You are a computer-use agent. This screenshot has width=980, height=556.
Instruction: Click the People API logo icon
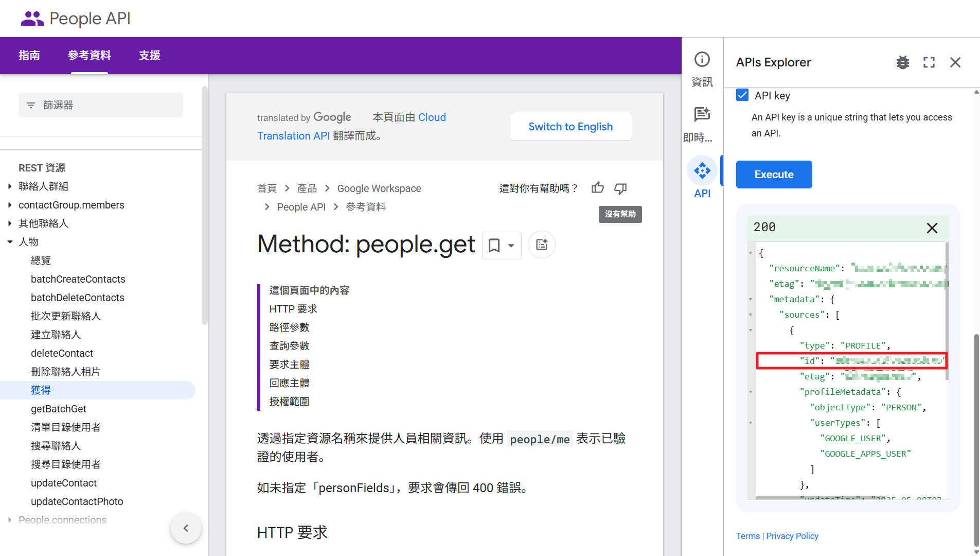pyautogui.click(x=32, y=19)
